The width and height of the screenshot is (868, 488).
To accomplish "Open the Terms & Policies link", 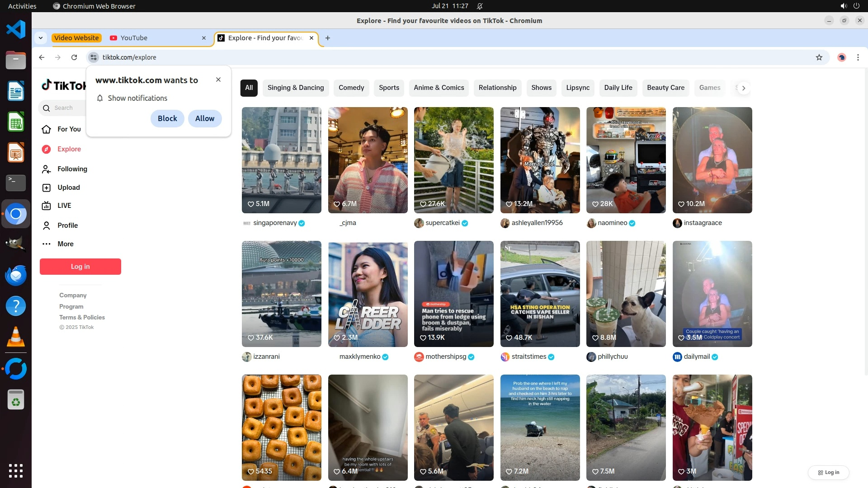I will click(x=82, y=318).
